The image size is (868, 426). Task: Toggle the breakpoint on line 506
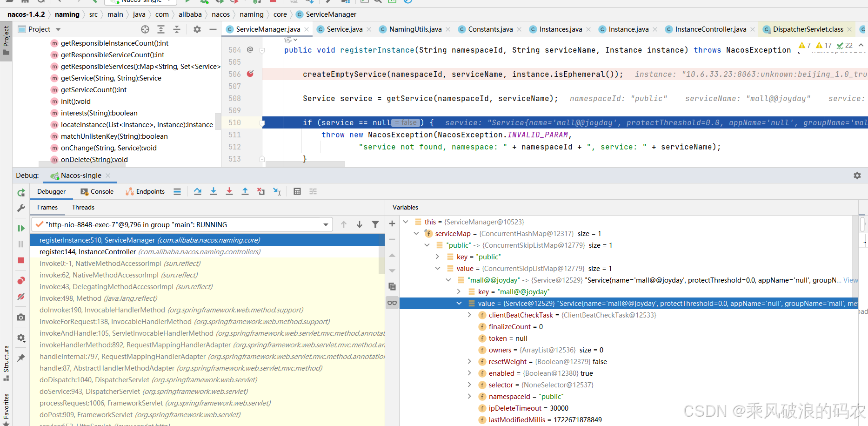(x=250, y=74)
